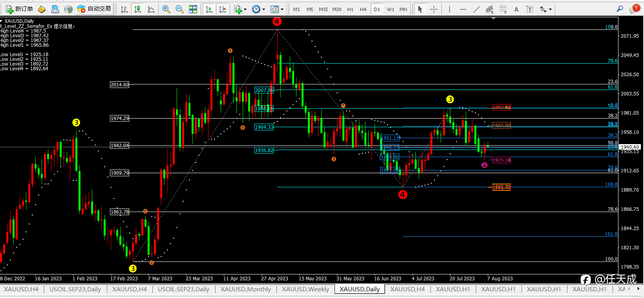Select the MN monthly timeframe

[403, 9]
